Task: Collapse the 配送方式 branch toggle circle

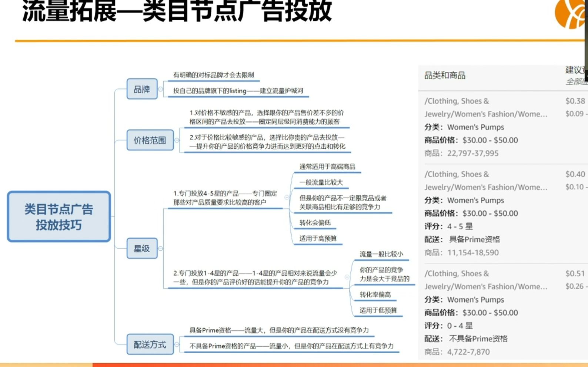Action: tap(177, 345)
